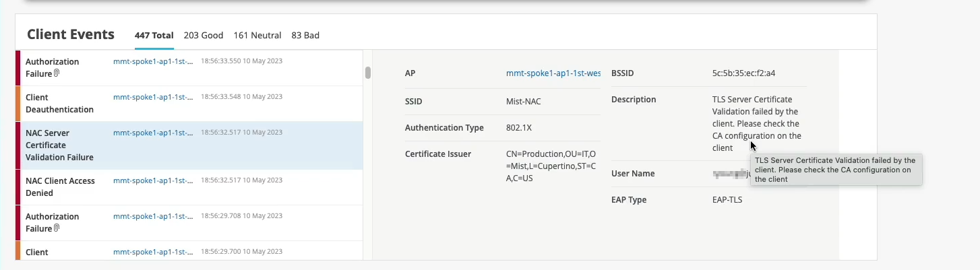Open the 83 Bad events tab
Viewport: 980px width, 270px height.
(x=305, y=36)
